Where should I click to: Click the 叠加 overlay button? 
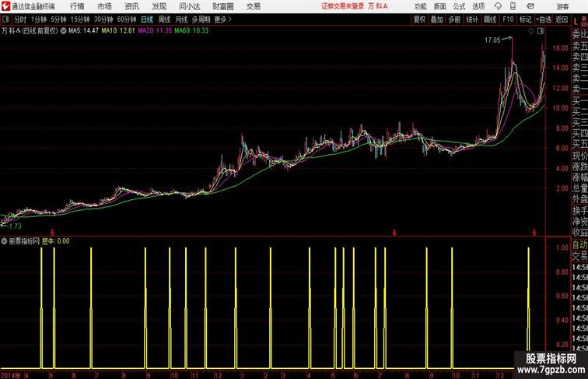pyautogui.click(x=437, y=19)
